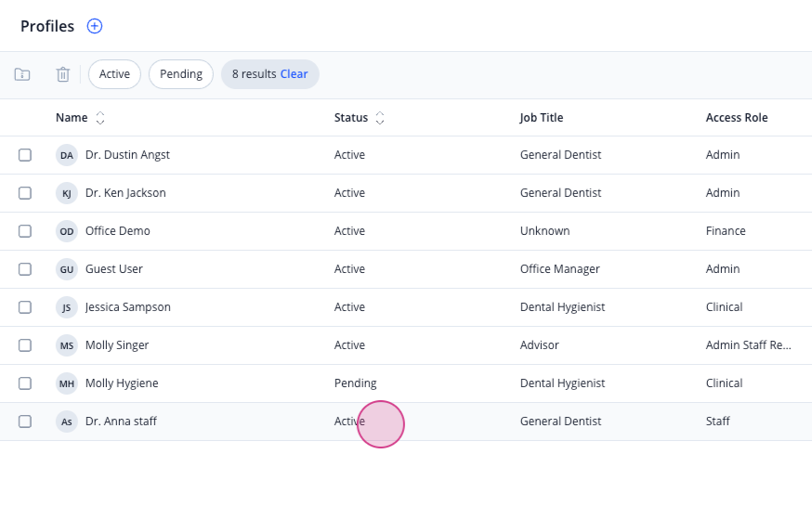Click Clinical role for Molly Hygiene
Viewport: 812px width, 532px height.
click(x=724, y=383)
